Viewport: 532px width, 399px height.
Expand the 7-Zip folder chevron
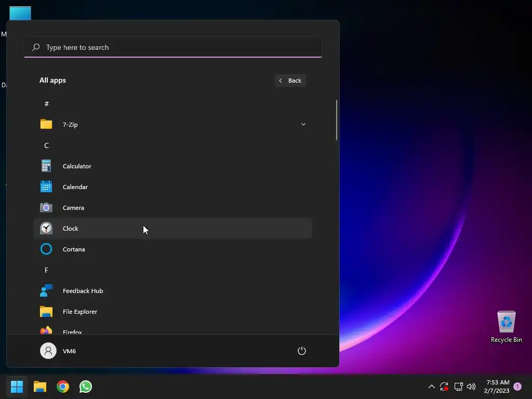pos(303,125)
